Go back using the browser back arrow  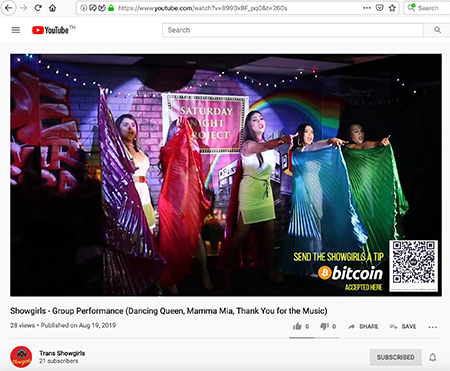tap(8, 8)
